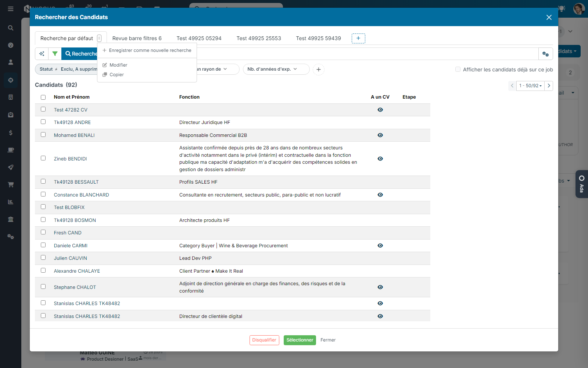This screenshot has height=368, width=588.
Task: Open the shopping cart icon in sidebar
Action: (x=11, y=185)
